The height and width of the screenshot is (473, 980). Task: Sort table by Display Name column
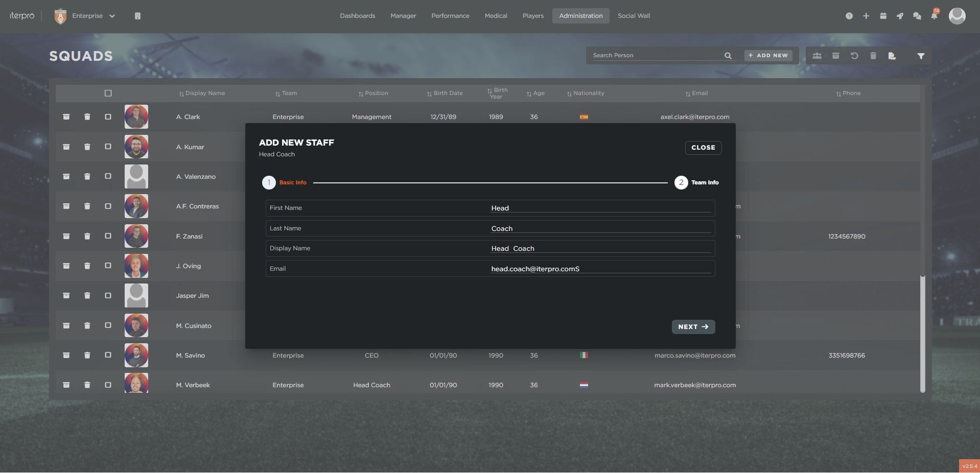[202, 93]
